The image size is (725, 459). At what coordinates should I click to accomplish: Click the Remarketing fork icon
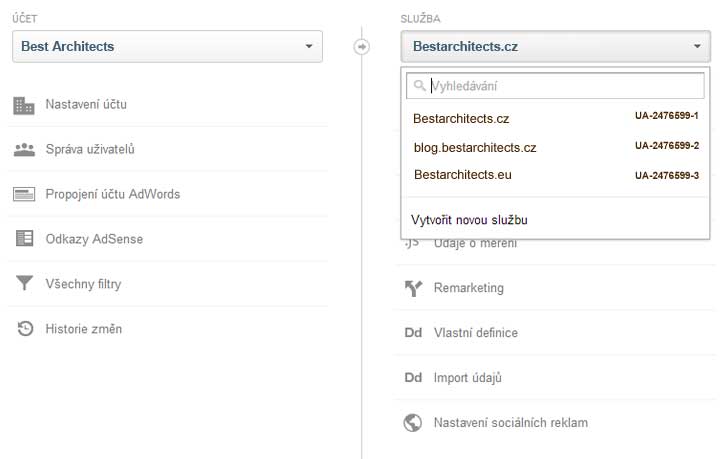pyautogui.click(x=413, y=288)
